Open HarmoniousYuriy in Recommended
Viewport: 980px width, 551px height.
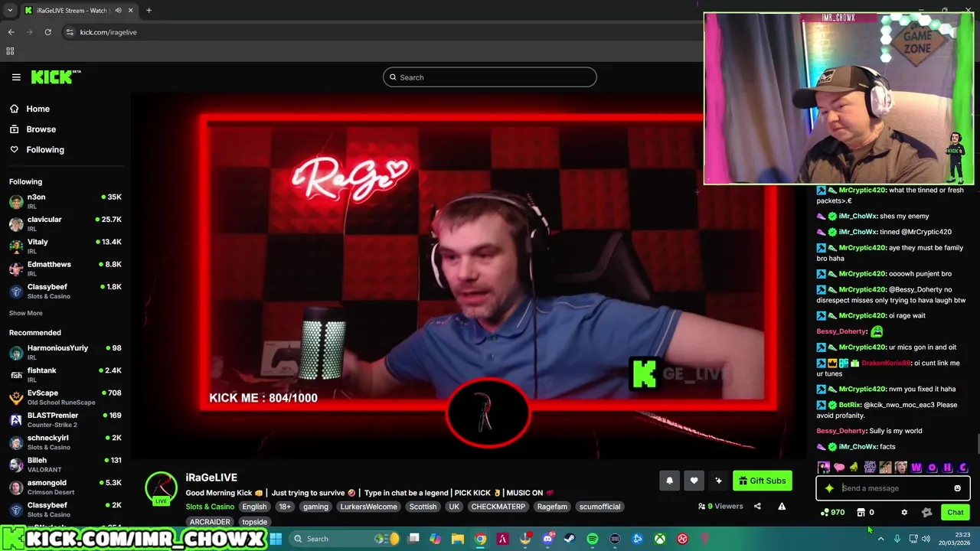(x=65, y=352)
